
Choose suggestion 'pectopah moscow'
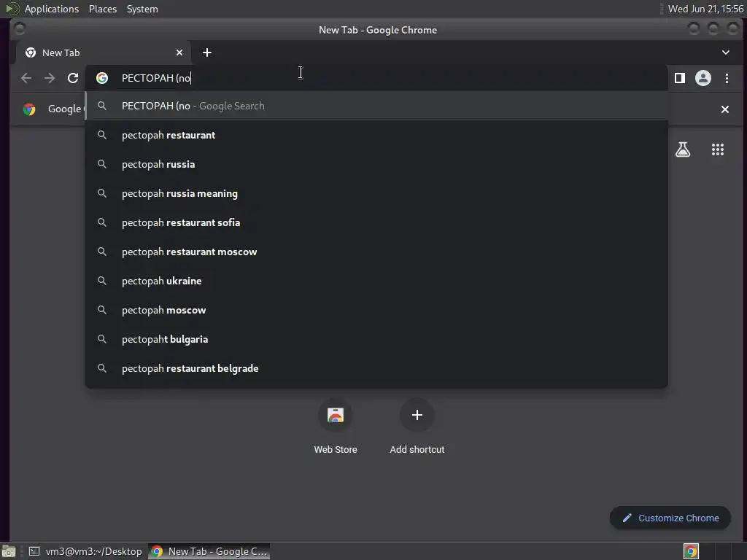pyautogui.click(x=376, y=310)
